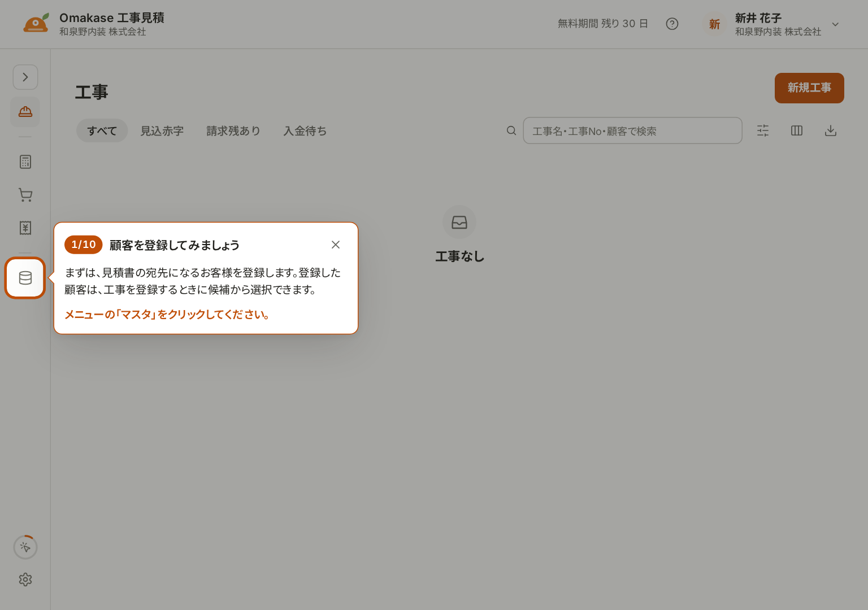Click the 工事 page heading
Viewport: 868px width, 610px height.
point(92,92)
